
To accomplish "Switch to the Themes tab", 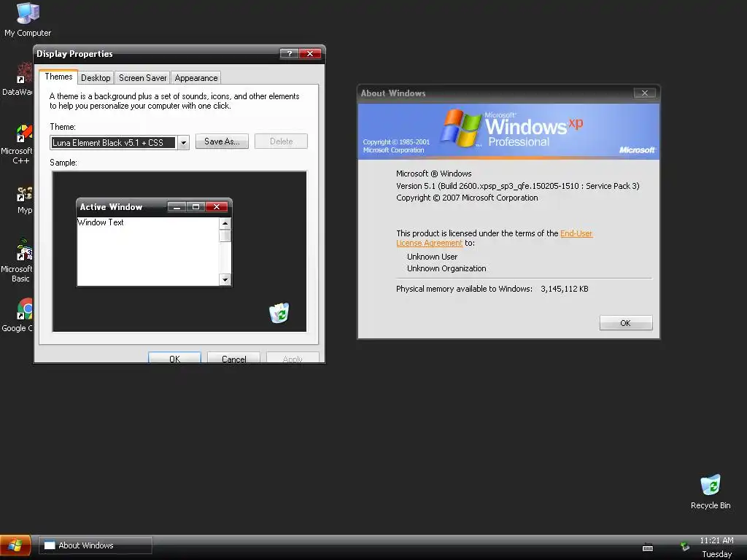I will pyautogui.click(x=58, y=77).
